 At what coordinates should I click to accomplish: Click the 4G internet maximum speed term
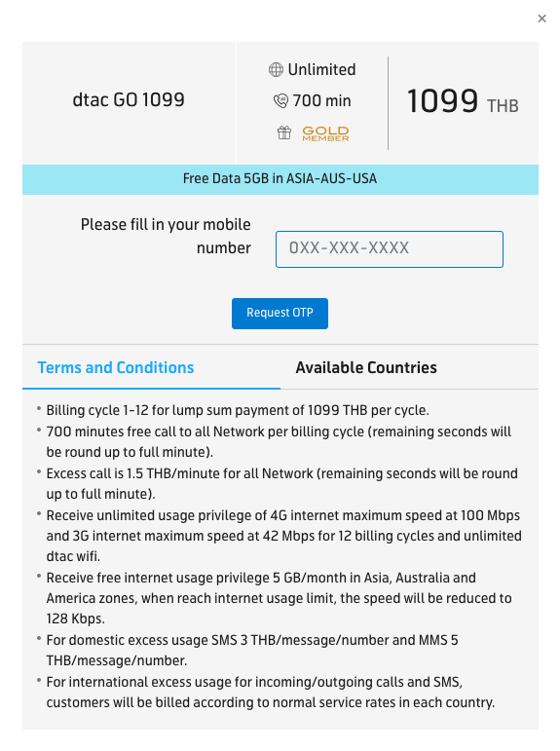(x=283, y=536)
